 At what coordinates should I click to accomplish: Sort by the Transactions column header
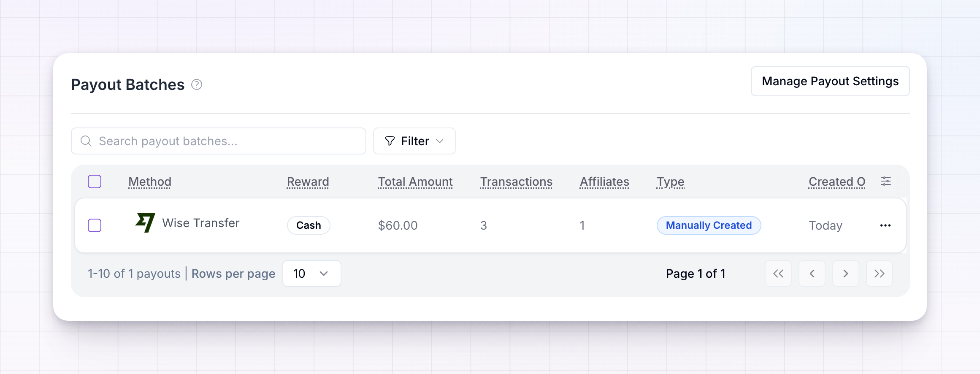(x=516, y=182)
